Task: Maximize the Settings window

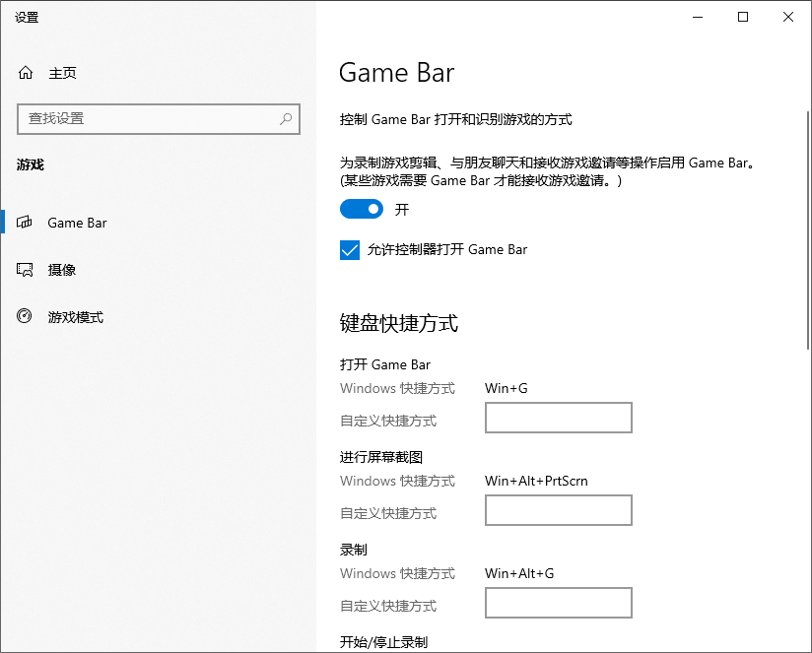Action: (x=744, y=17)
